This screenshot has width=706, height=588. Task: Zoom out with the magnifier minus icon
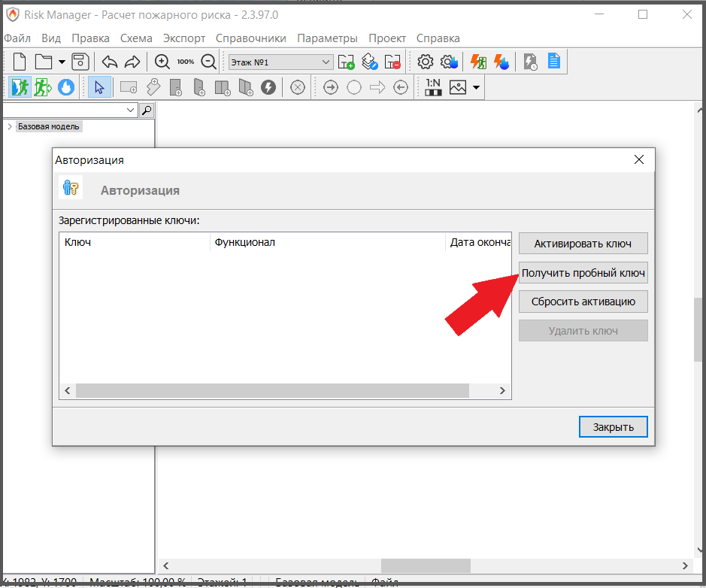[x=209, y=62]
